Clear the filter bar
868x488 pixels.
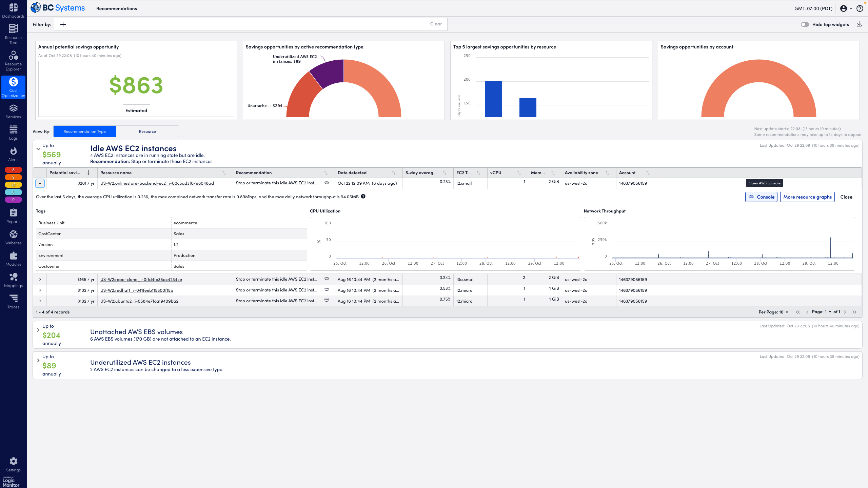coord(436,24)
